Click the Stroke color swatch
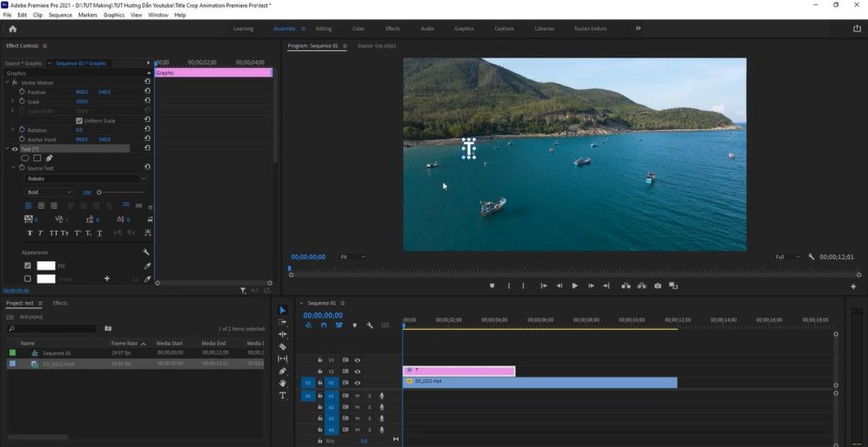The height and width of the screenshot is (447, 868). [46, 278]
